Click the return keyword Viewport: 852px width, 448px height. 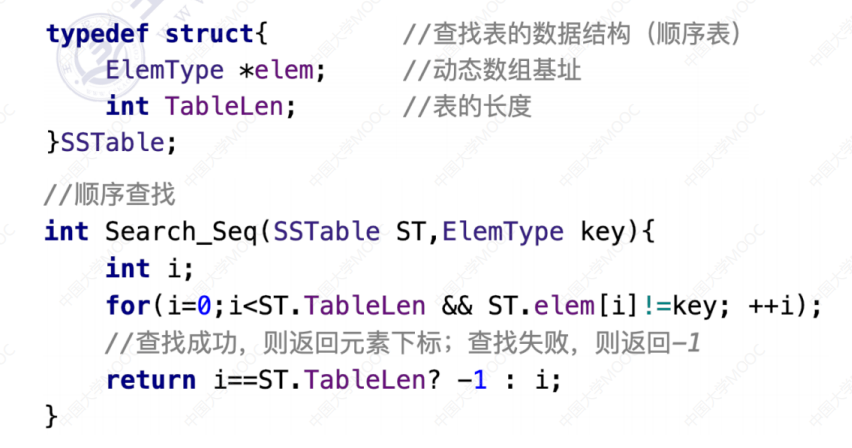tap(151, 379)
